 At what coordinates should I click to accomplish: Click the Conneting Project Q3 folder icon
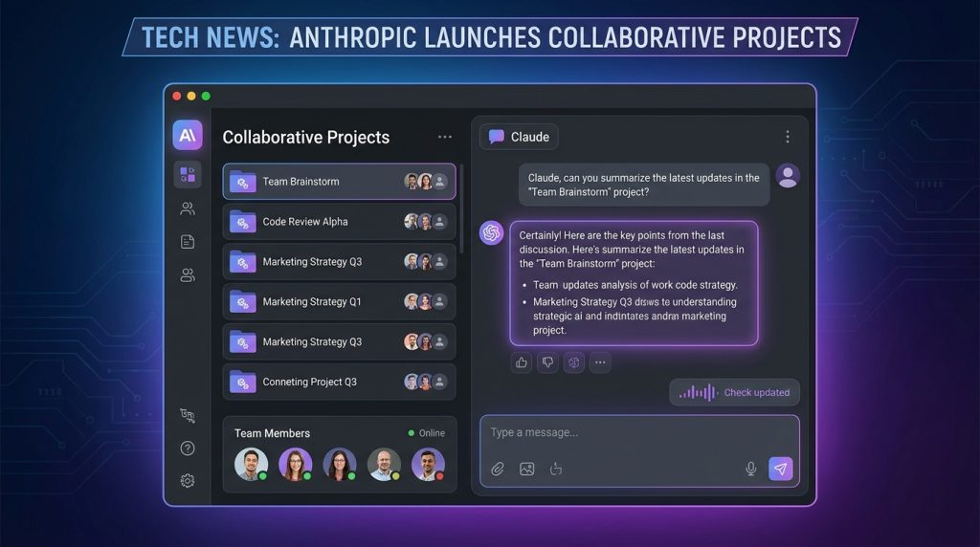point(242,382)
